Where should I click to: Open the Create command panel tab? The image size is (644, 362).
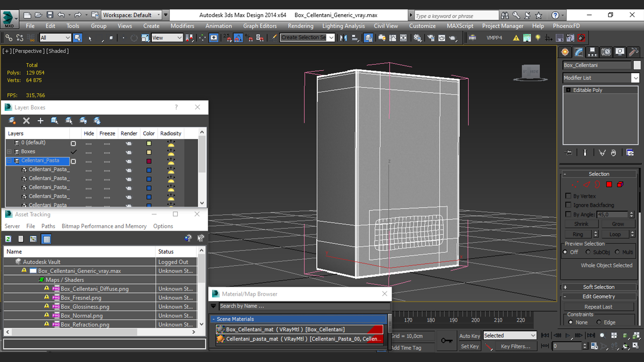point(565,52)
